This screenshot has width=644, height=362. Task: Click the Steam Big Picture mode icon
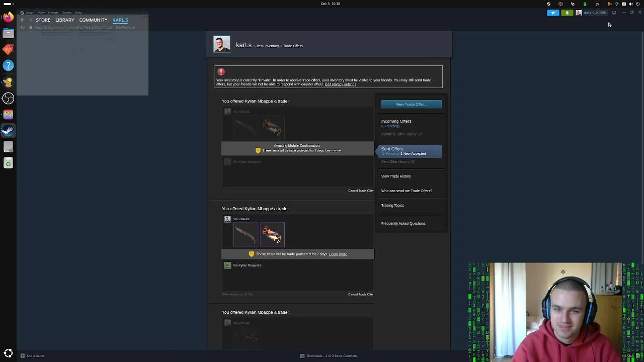click(614, 13)
